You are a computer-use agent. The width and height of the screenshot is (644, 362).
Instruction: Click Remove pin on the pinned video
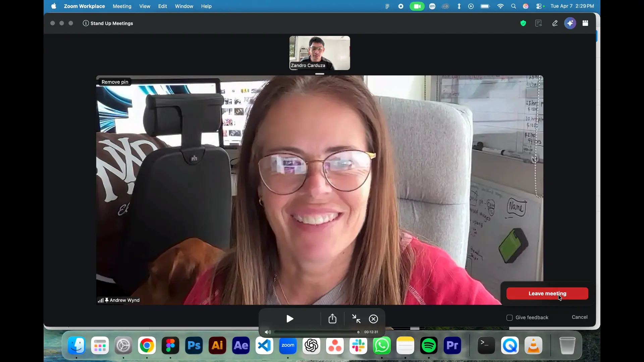pos(115,82)
